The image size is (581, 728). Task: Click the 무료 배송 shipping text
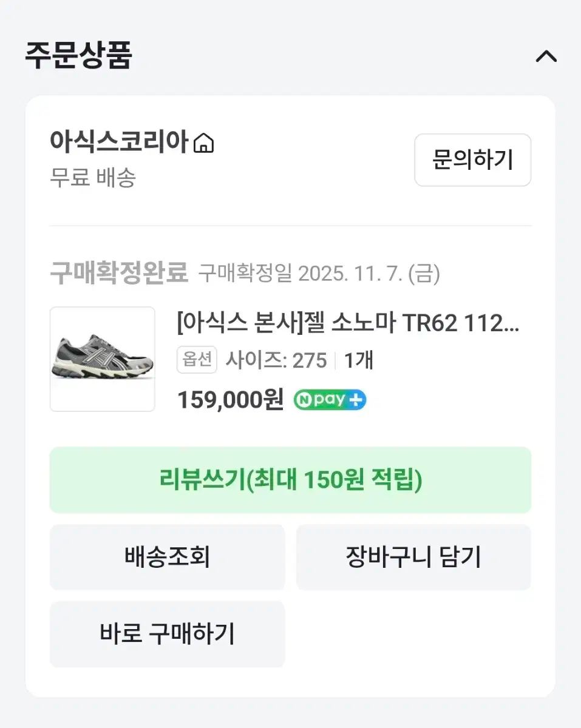93,178
